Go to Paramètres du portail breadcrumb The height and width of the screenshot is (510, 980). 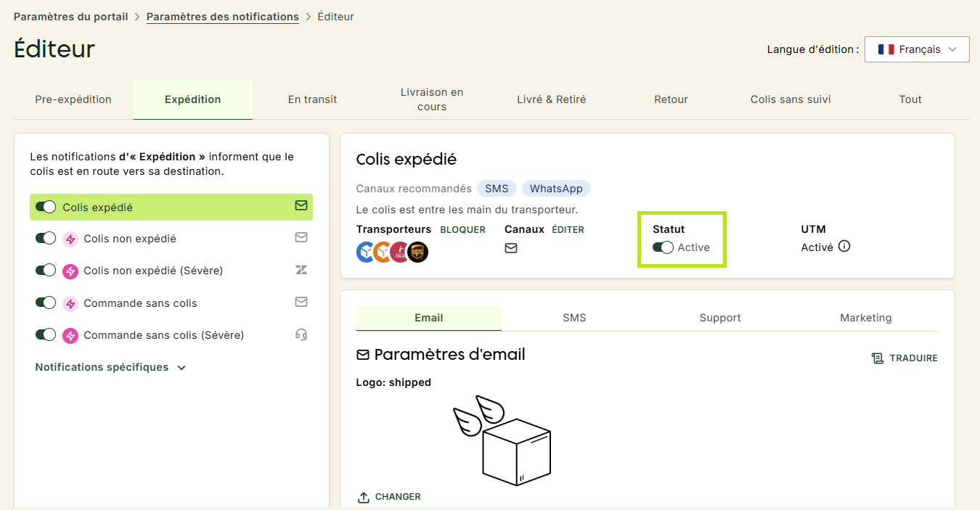[71, 17]
